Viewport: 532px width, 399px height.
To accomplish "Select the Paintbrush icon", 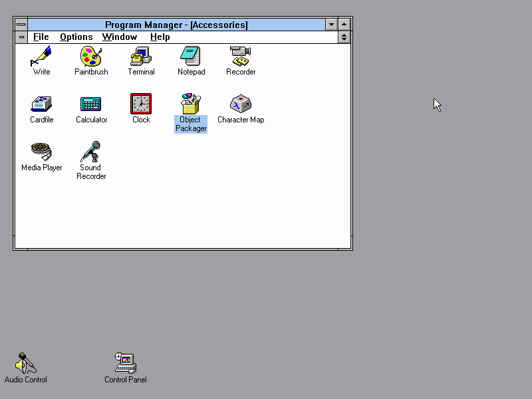I will pyautogui.click(x=91, y=57).
